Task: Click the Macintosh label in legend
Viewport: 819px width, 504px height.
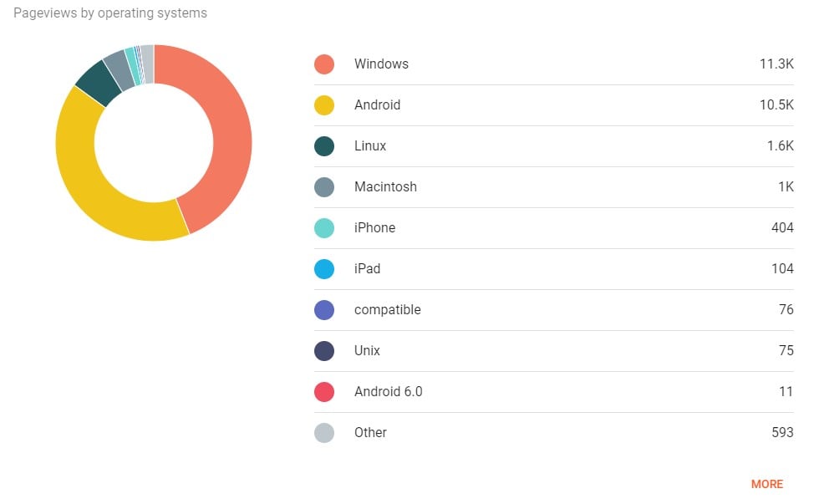Action: point(385,187)
